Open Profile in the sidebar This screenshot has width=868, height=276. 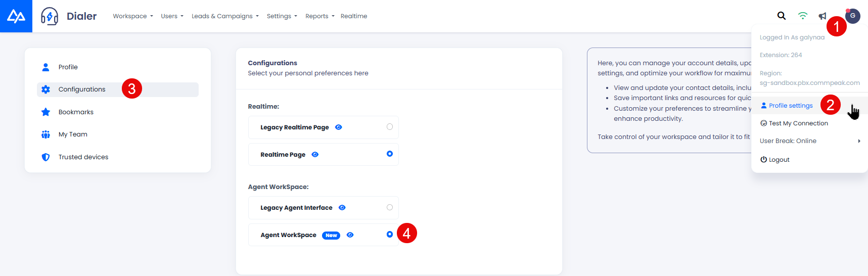(118, 67)
